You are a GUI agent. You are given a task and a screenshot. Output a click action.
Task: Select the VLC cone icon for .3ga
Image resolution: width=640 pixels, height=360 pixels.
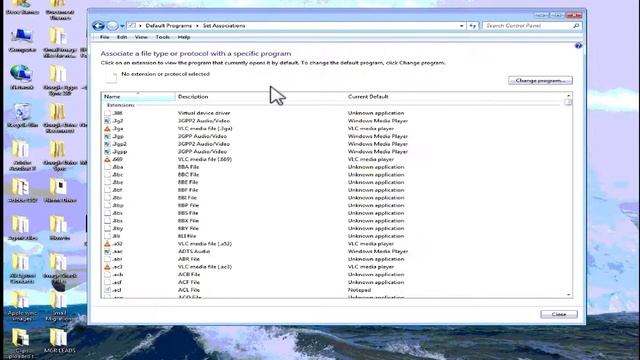107,129
